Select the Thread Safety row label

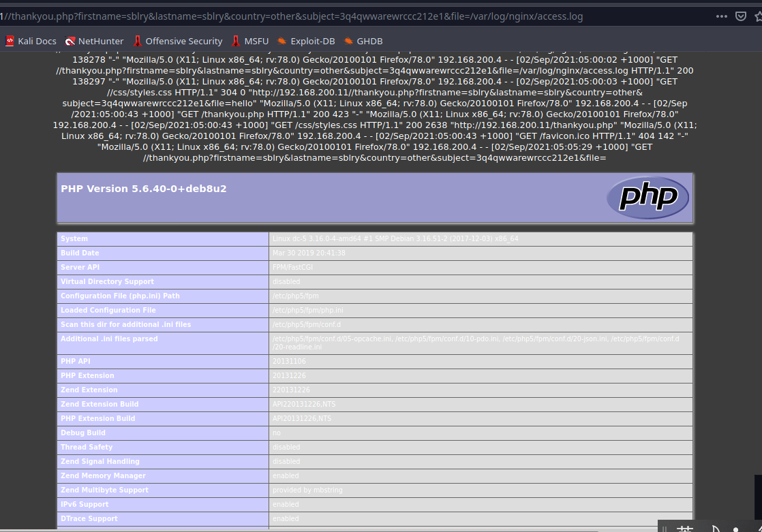[x=87, y=447]
